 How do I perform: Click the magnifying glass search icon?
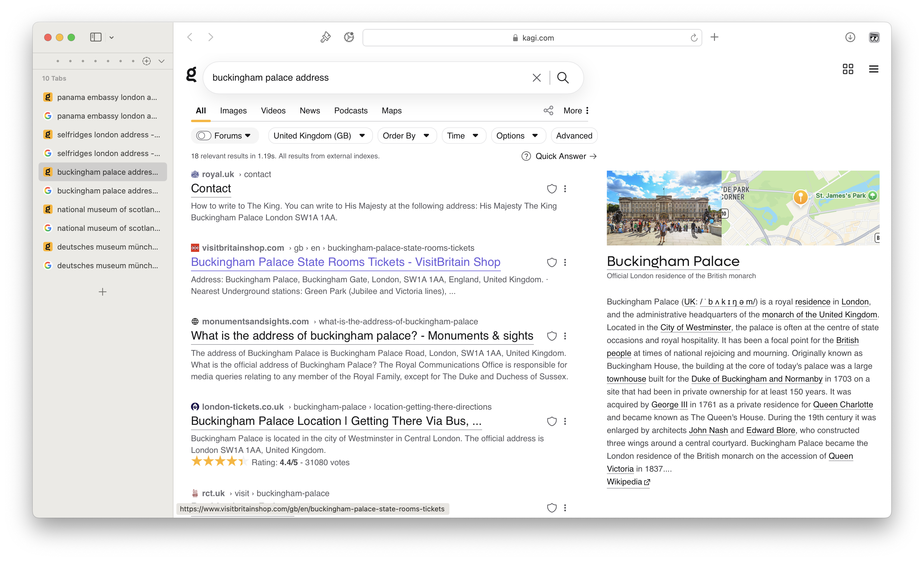pos(562,78)
